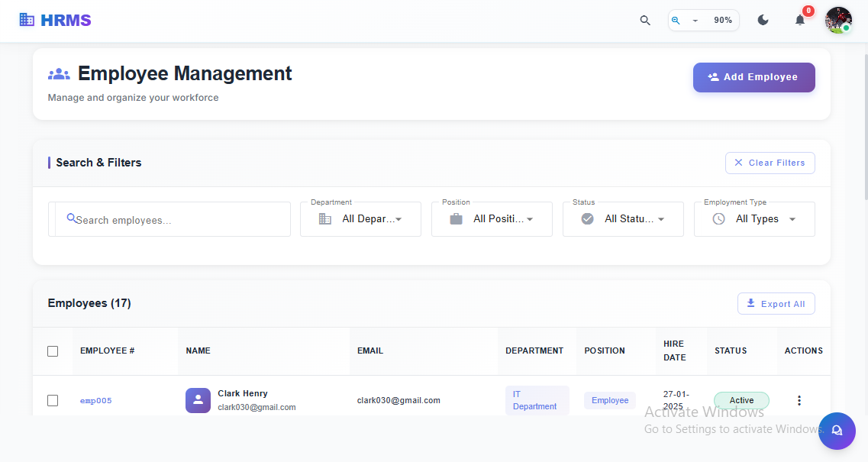Open employee emp005 link
Screen dimensions: 868x462
95,400
